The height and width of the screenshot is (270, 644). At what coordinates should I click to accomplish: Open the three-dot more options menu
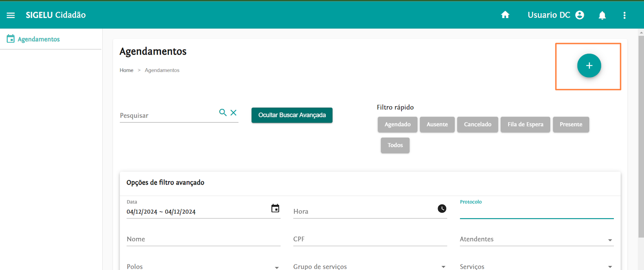pos(624,15)
